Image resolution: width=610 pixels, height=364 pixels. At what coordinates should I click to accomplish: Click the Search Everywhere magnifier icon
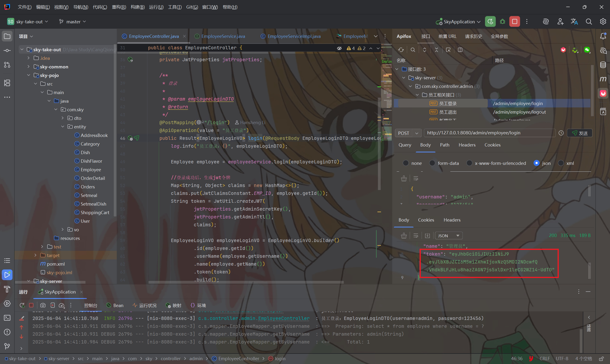589,22
